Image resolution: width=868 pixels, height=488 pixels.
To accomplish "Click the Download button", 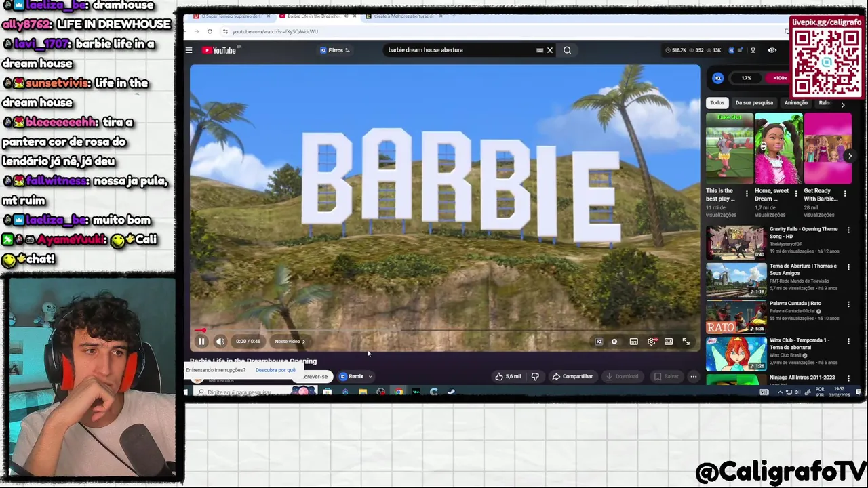I will (x=622, y=376).
